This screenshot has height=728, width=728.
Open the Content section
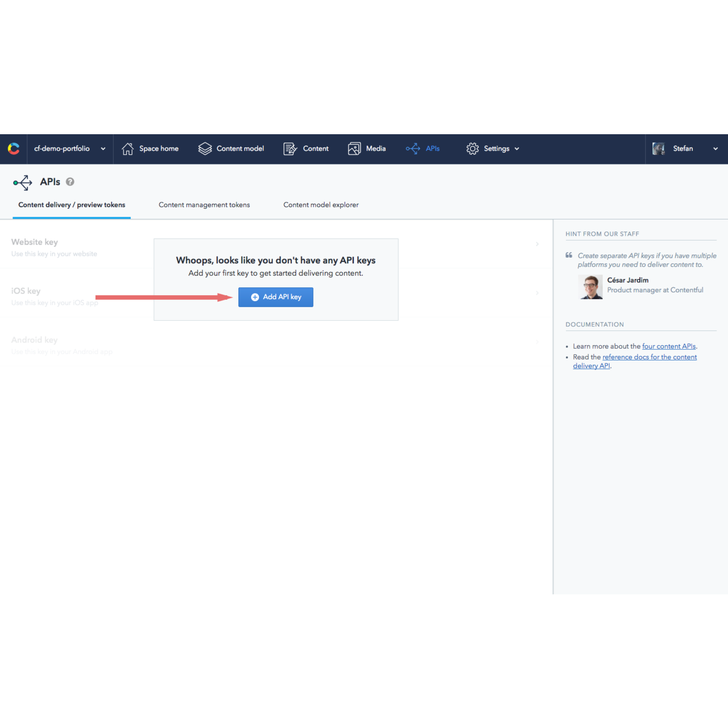pos(306,149)
